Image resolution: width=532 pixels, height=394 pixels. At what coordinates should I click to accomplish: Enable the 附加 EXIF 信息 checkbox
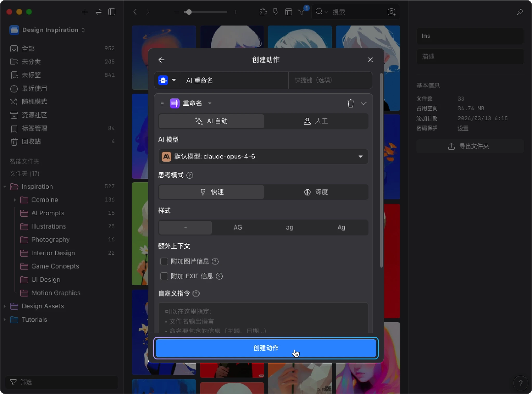[x=164, y=276]
